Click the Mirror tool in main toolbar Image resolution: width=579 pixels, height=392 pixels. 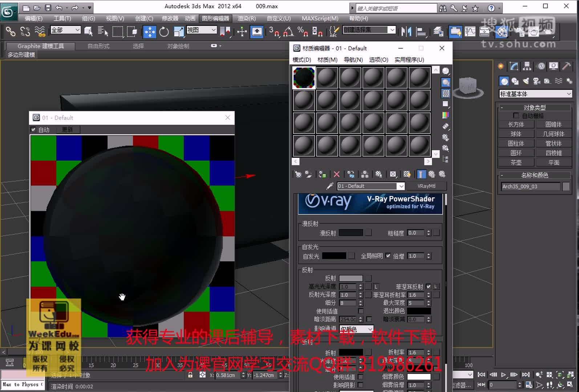tap(406, 32)
